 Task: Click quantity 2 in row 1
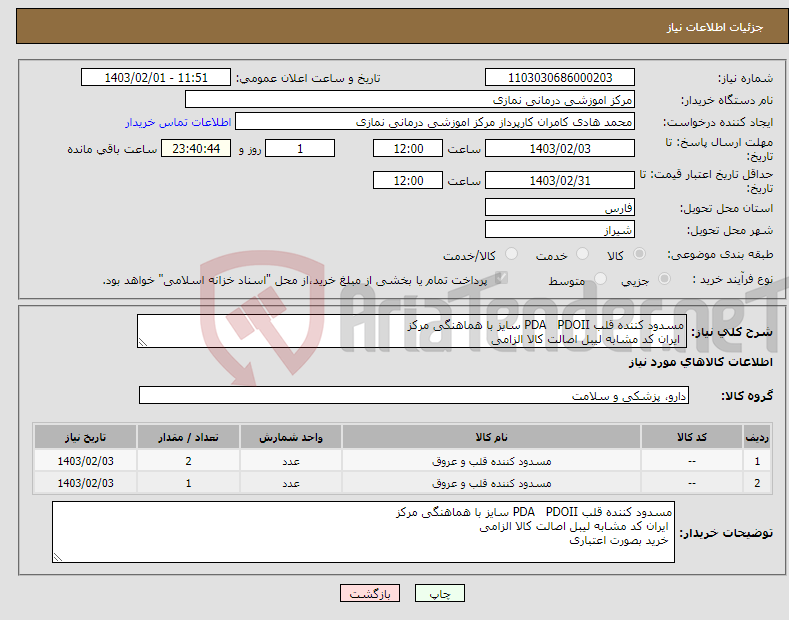[188, 461]
